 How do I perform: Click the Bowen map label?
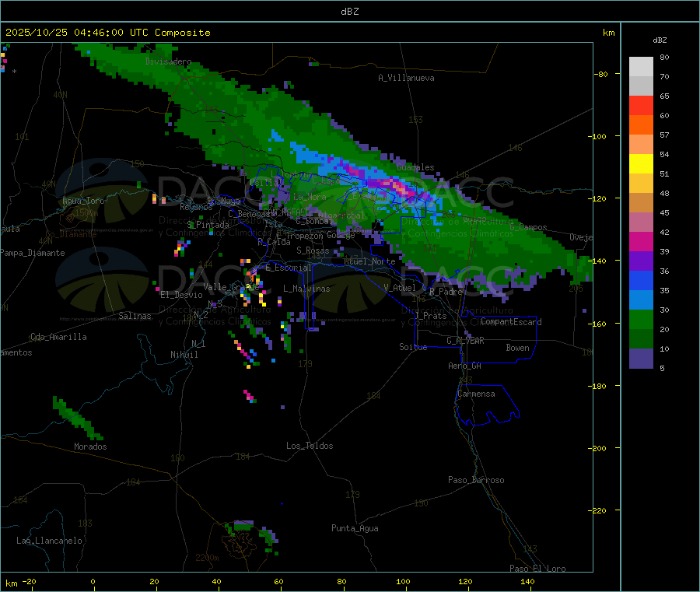[517, 348]
